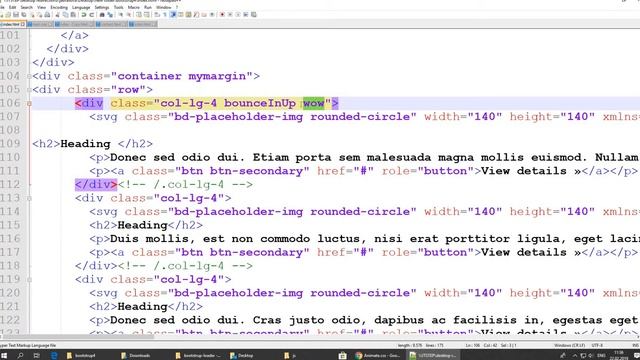Click the Save All toolbar icon

point(24,15)
